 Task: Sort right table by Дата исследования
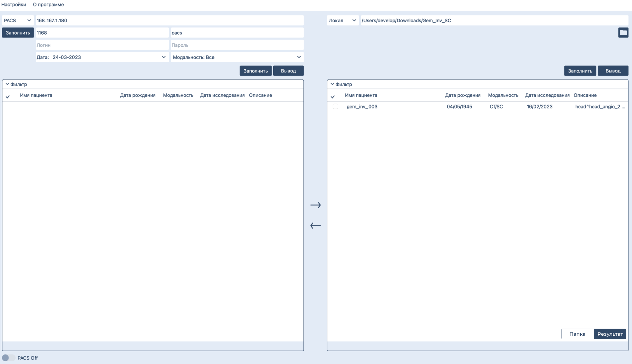(547, 95)
